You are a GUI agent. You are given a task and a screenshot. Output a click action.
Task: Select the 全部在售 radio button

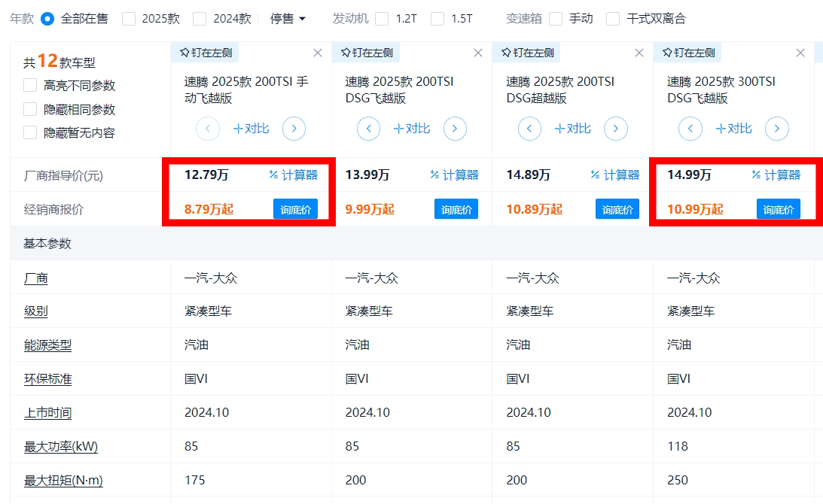[47, 19]
